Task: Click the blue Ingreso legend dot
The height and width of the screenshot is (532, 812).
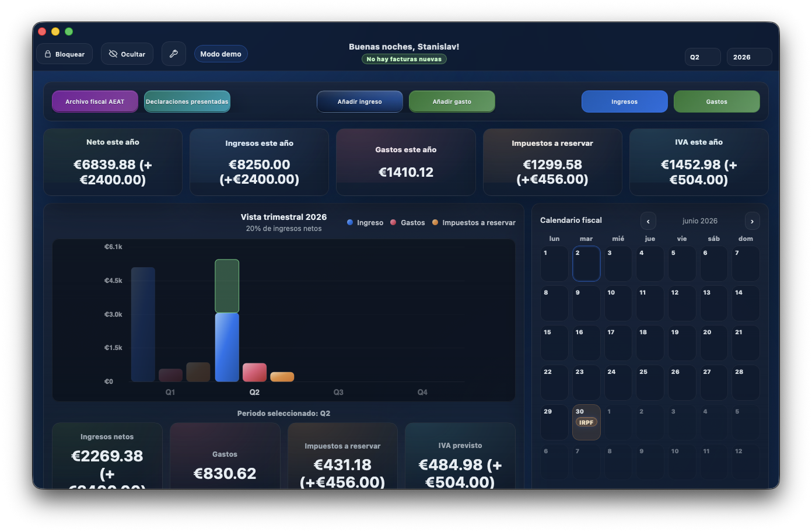Action: point(350,222)
